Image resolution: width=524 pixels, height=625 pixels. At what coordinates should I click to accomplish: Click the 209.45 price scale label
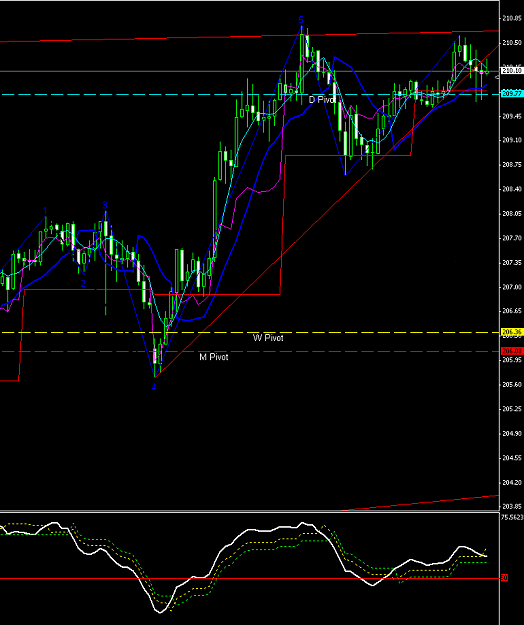pyautogui.click(x=512, y=116)
